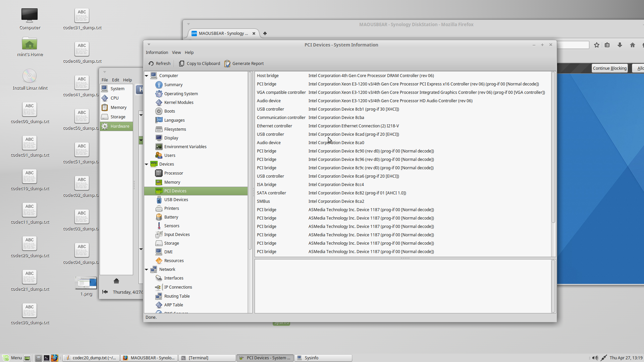Click the Continue Blocking button
The width and height of the screenshot is (644, 362).
point(609,68)
